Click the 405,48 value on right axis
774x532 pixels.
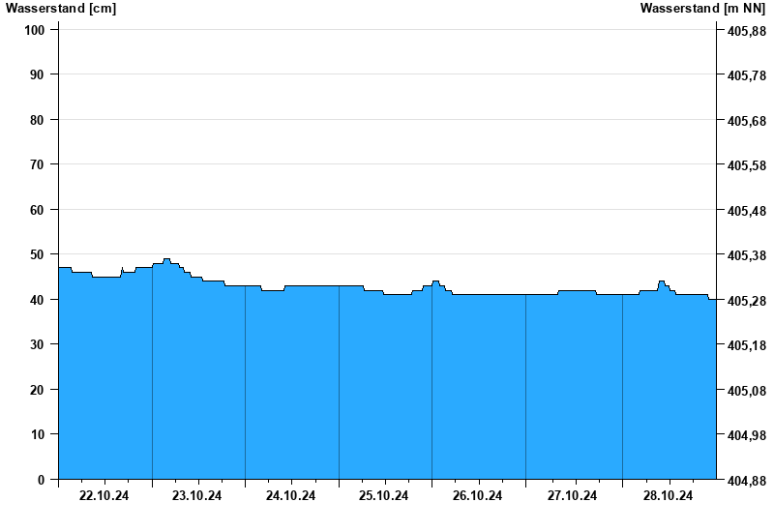[746, 211]
